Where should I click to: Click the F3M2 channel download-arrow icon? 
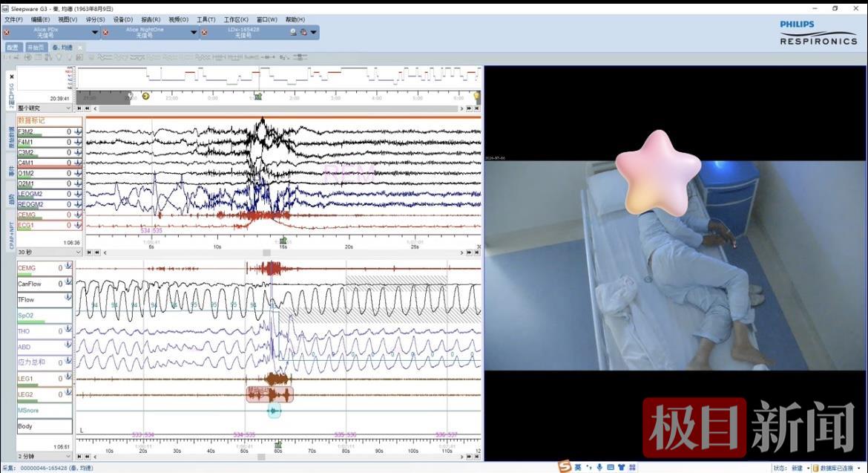pyautogui.click(x=78, y=131)
